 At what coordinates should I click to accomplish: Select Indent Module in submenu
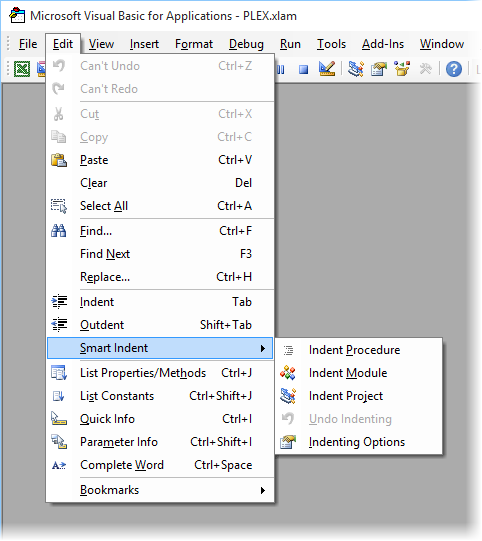[359, 373]
